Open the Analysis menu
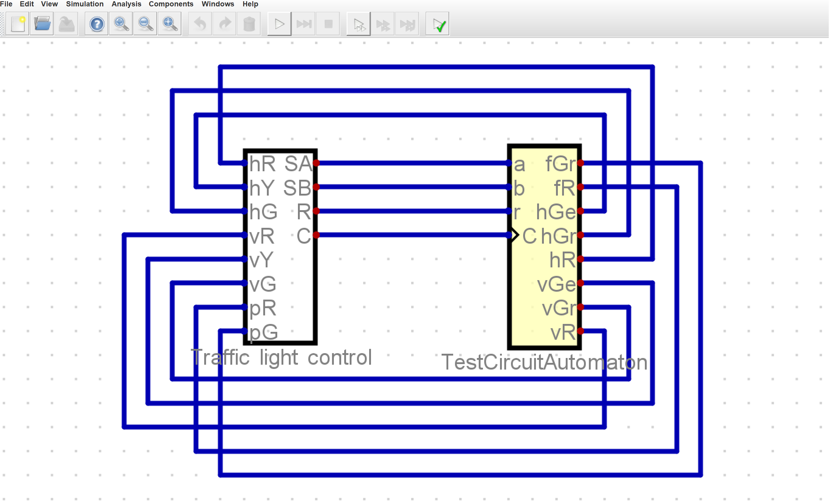 click(x=126, y=4)
